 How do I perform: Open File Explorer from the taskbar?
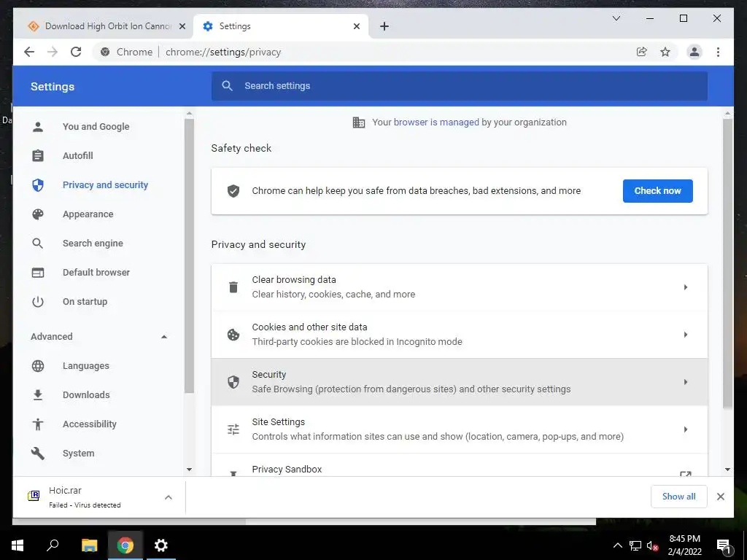click(89, 545)
